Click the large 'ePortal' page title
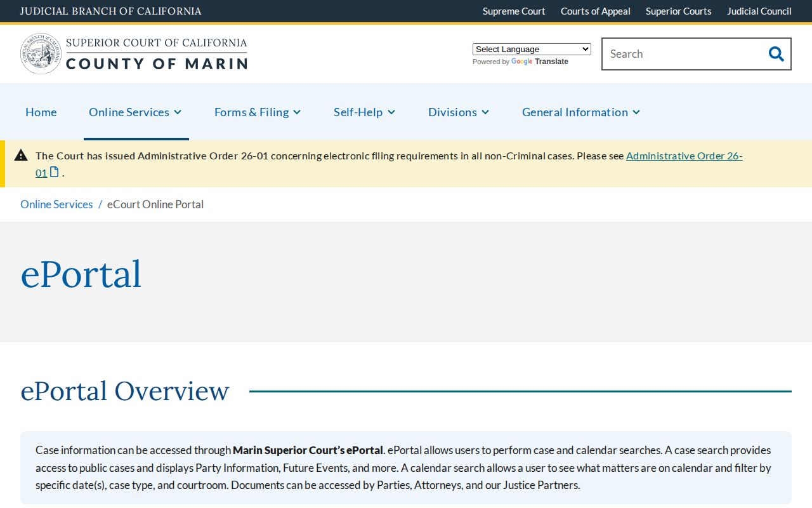The image size is (812, 508). click(81, 274)
